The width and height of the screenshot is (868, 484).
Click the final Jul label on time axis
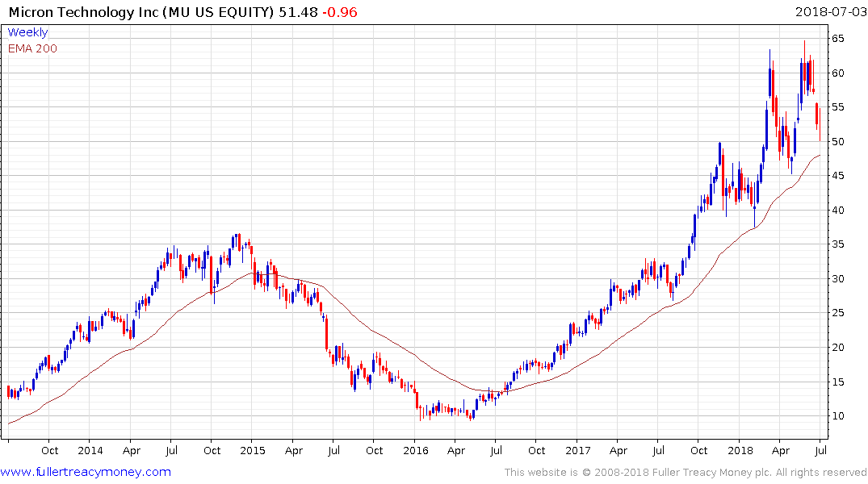tap(821, 451)
